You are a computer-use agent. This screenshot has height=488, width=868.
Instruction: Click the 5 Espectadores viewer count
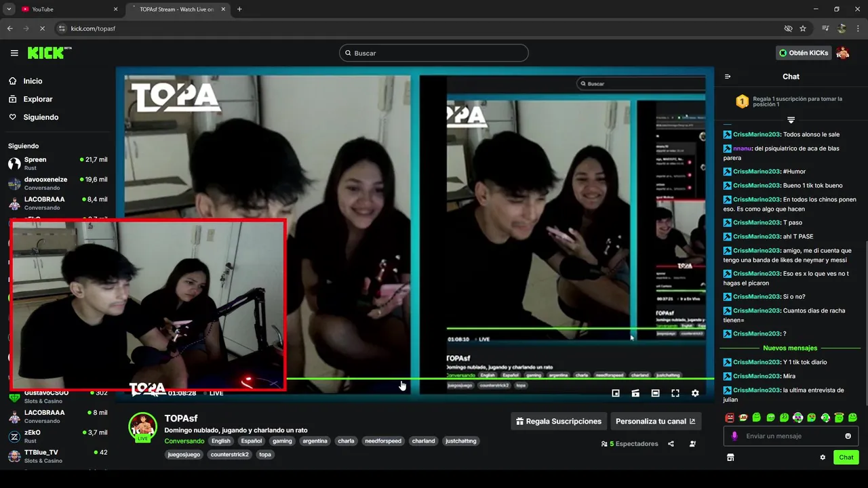click(629, 444)
